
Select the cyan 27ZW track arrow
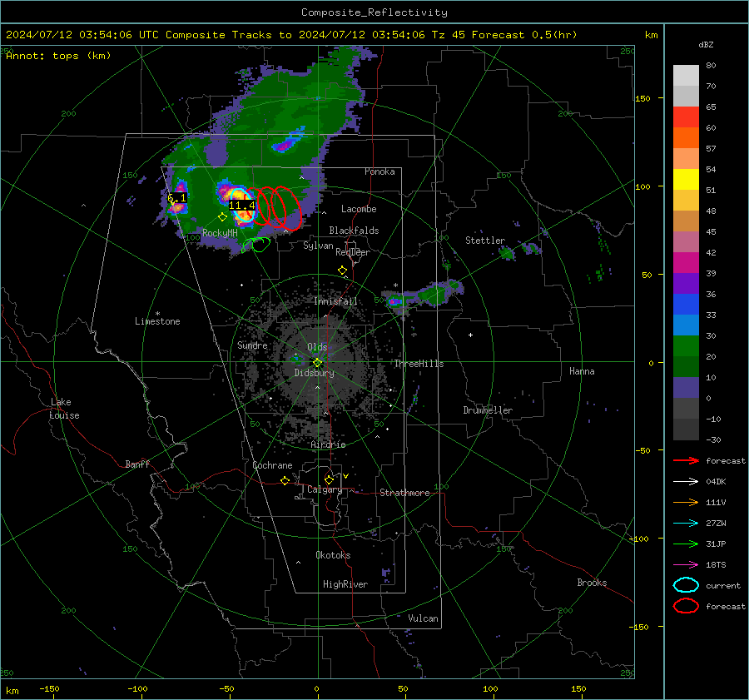[x=686, y=524]
